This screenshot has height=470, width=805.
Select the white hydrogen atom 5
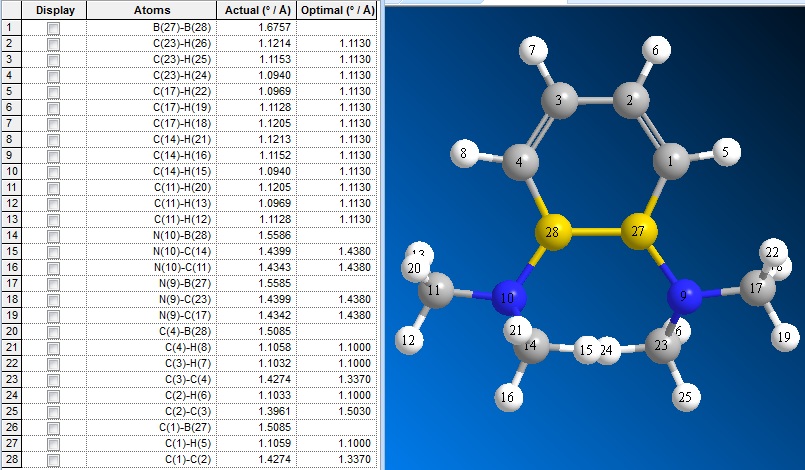[727, 152]
